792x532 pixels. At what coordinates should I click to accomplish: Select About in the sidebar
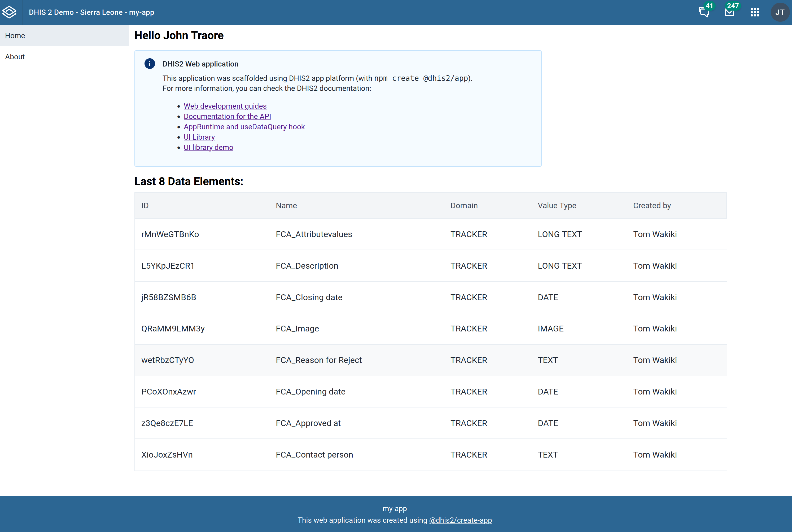15,57
